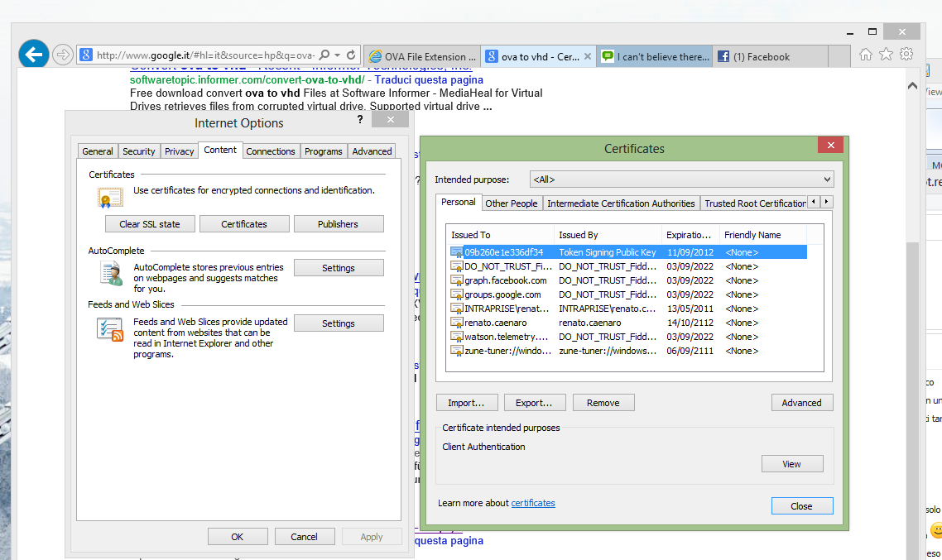942x560 pixels.
Task: Click the certificate icon beside graph.facebook.com
Action: click(457, 280)
